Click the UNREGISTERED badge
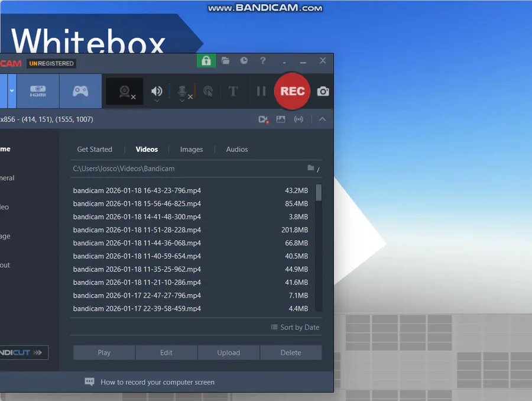 click(51, 63)
